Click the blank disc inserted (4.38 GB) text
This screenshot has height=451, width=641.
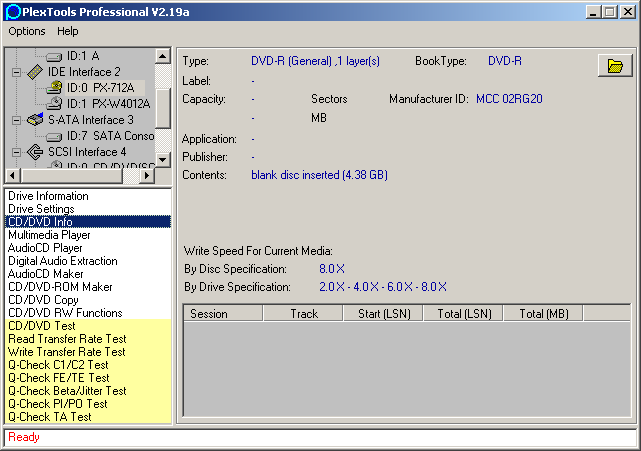click(x=319, y=175)
